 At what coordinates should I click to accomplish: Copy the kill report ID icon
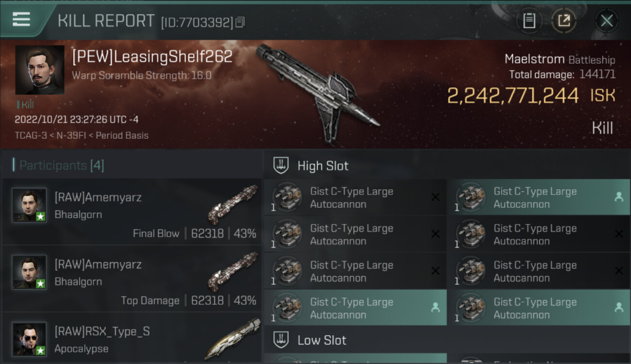coord(240,22)
